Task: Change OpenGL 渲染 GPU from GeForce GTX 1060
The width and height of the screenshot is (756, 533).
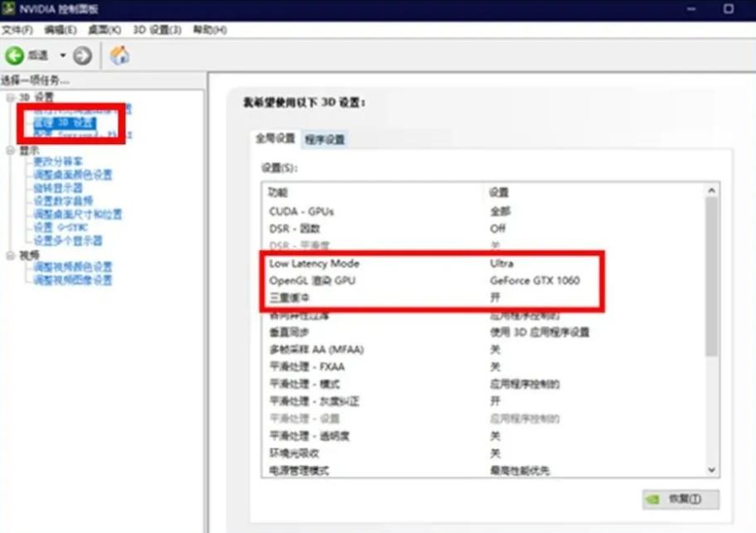Action: (534, 280)
